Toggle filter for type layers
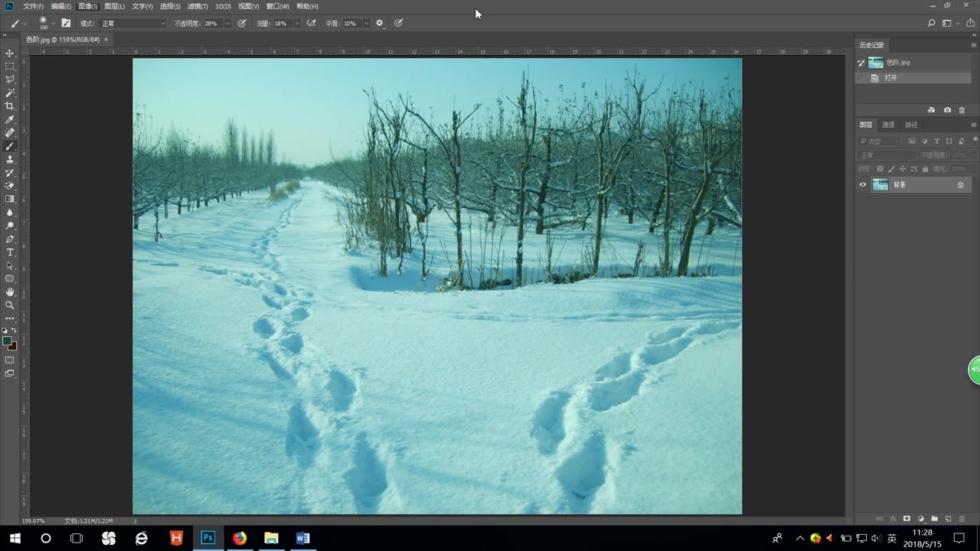 (x=936, y=141)
